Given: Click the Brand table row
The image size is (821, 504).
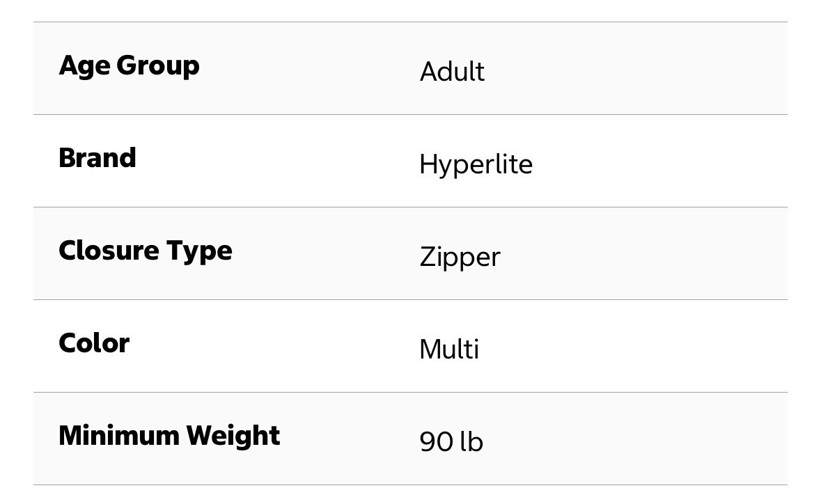Looking at the screenshot, I should coord(411,161).
